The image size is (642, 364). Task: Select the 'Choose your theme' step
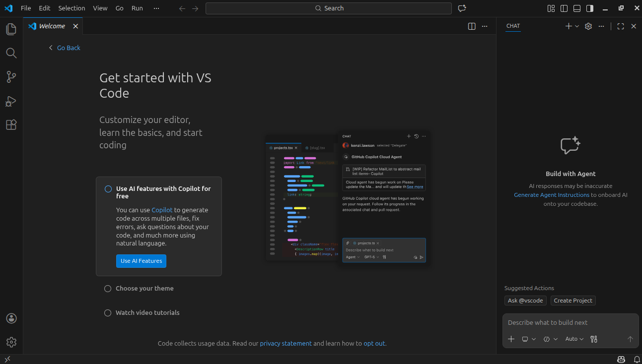(144, 289)
